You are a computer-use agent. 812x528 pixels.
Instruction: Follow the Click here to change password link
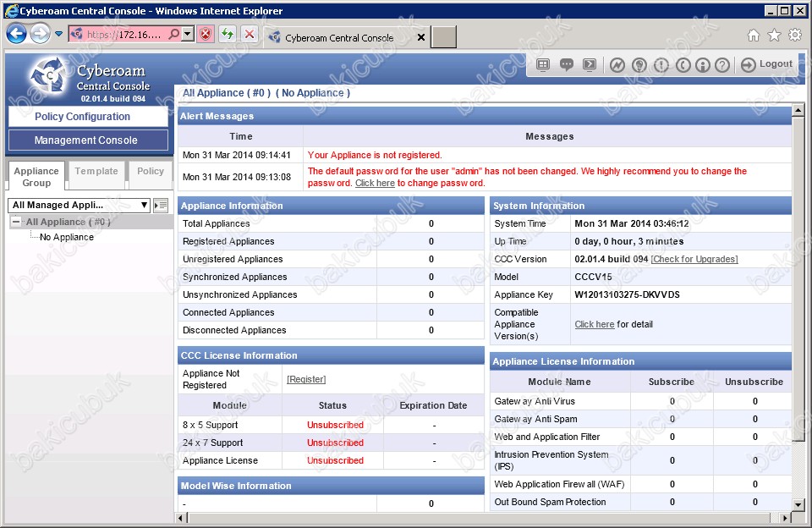pyautogui.click(x=375, y=183)
